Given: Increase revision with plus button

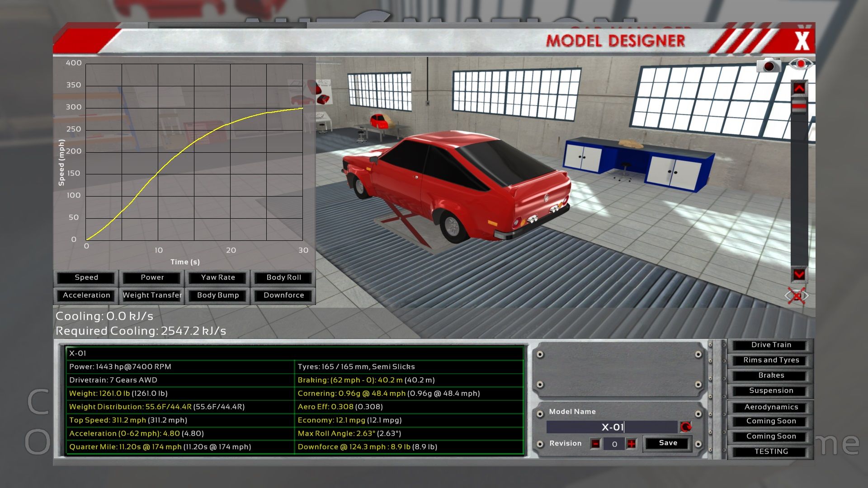Looking at the screenshot, I should 631,444.
